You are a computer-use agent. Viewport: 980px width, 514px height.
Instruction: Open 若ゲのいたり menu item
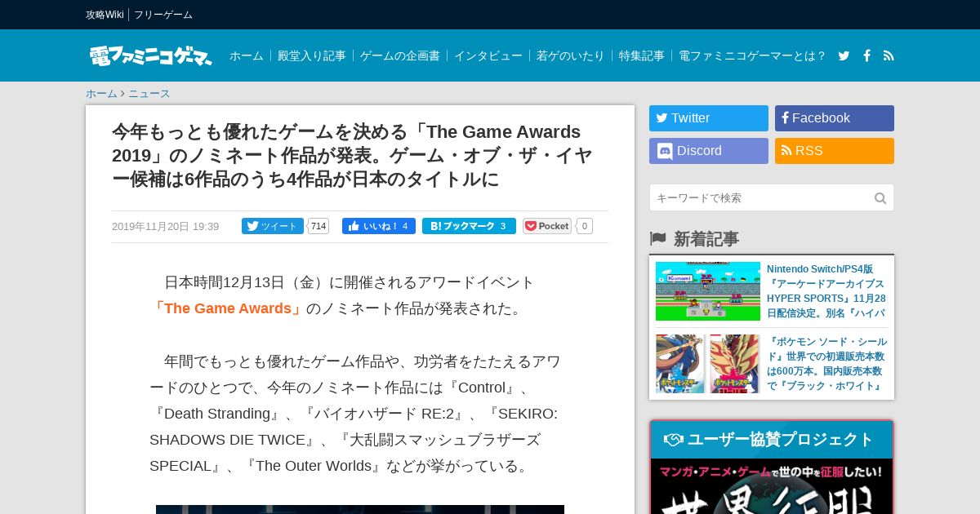point(571,55)
